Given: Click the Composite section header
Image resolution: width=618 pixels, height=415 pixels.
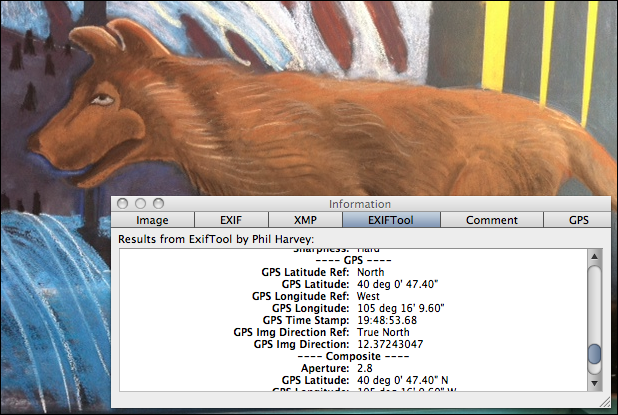Looking at the screenshot, I should (353, 356).
